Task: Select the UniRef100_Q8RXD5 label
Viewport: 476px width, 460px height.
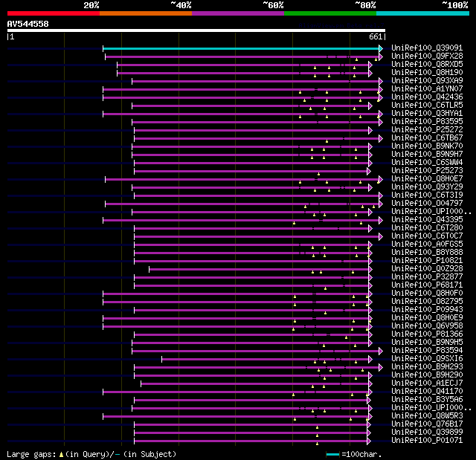Action: pos(427,65)
